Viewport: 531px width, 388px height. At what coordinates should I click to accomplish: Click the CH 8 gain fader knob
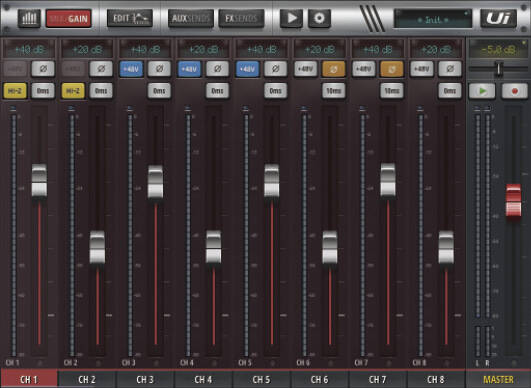pyautogui.click(x=446, y=247)
